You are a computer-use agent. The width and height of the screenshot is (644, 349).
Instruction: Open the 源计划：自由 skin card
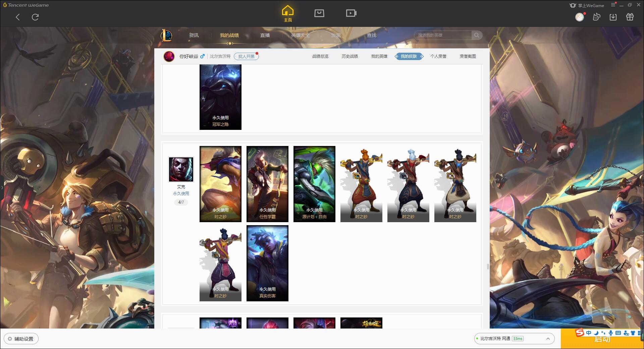[x=314, y=184]
